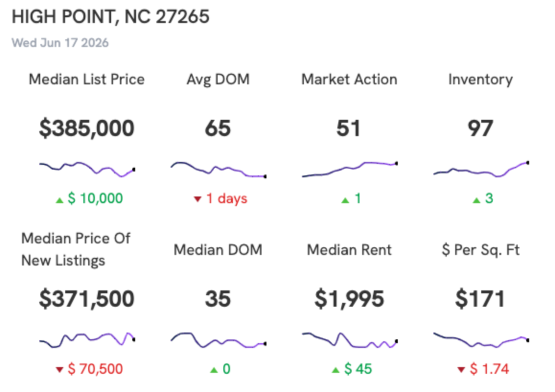Select the Median List Price label
The image size is (555, 392).
(87, 79)
